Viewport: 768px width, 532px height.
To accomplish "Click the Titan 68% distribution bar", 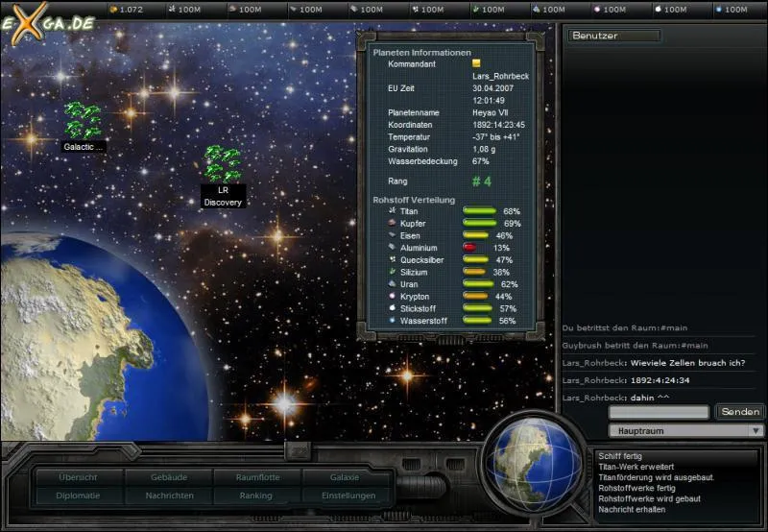I will [479, 211].
